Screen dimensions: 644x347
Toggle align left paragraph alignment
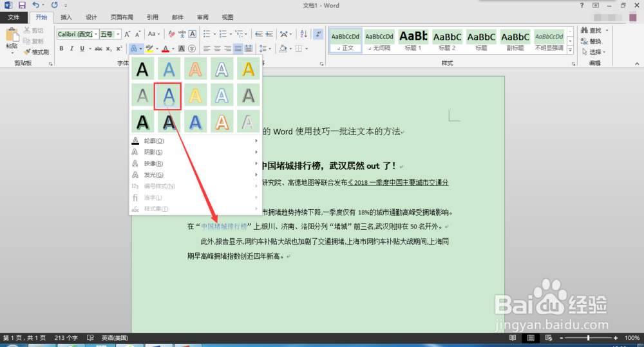click(x=207, y=48)
